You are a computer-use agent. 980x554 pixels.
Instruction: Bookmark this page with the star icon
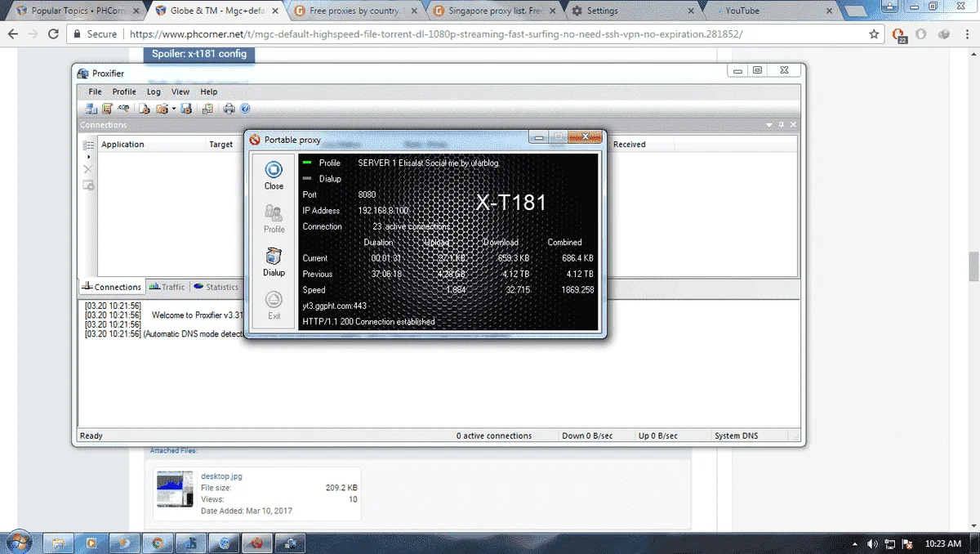pyautogui.click(x=875, y=34)
